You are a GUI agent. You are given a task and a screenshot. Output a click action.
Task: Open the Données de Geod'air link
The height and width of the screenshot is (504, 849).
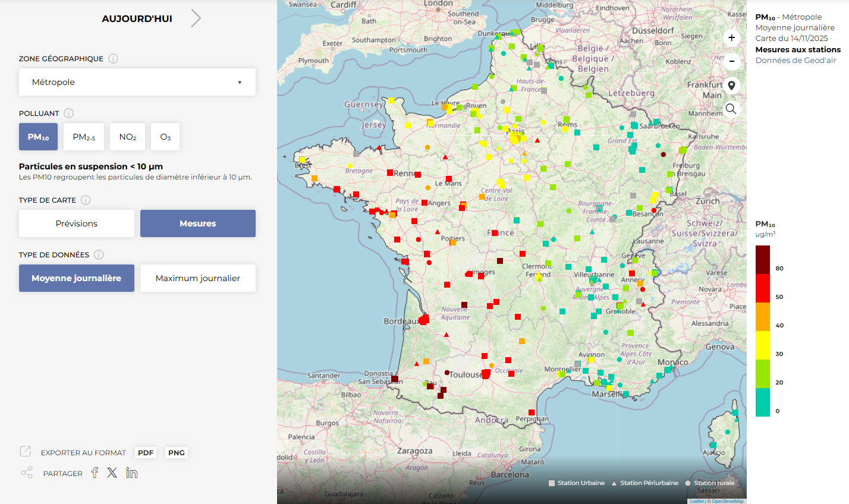[x=795, y=61]
